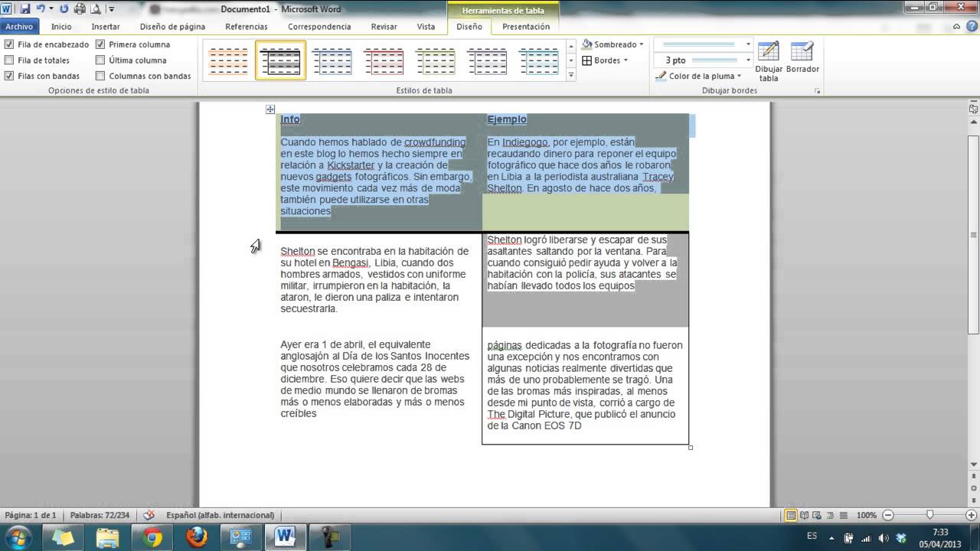The height and width of the screenshot is (551, 980).
Task: Click the Info header cell text
Action: [x=290, y=119]
